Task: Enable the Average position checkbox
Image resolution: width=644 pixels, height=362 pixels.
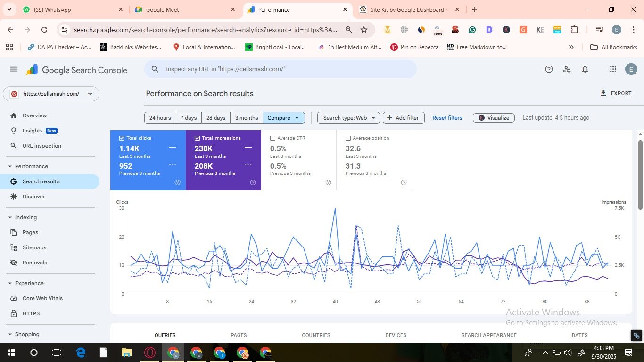Action: coord(348,138)
